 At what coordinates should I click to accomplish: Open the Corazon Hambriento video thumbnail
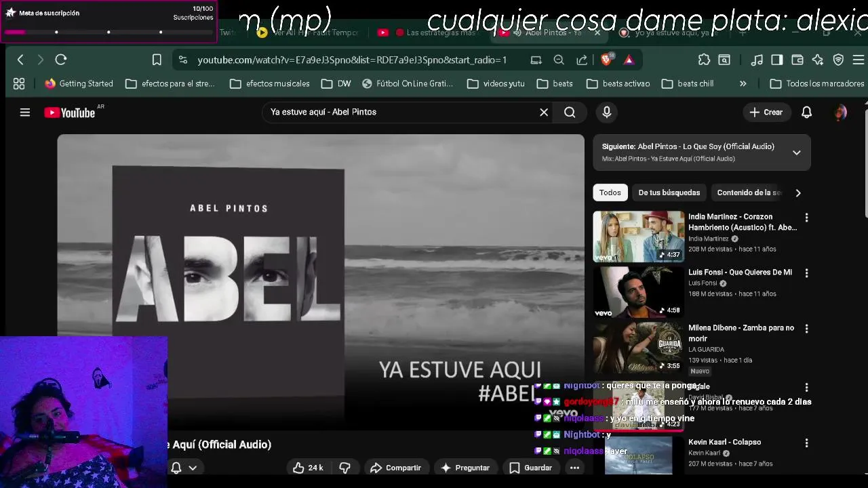tap(639, 236)
